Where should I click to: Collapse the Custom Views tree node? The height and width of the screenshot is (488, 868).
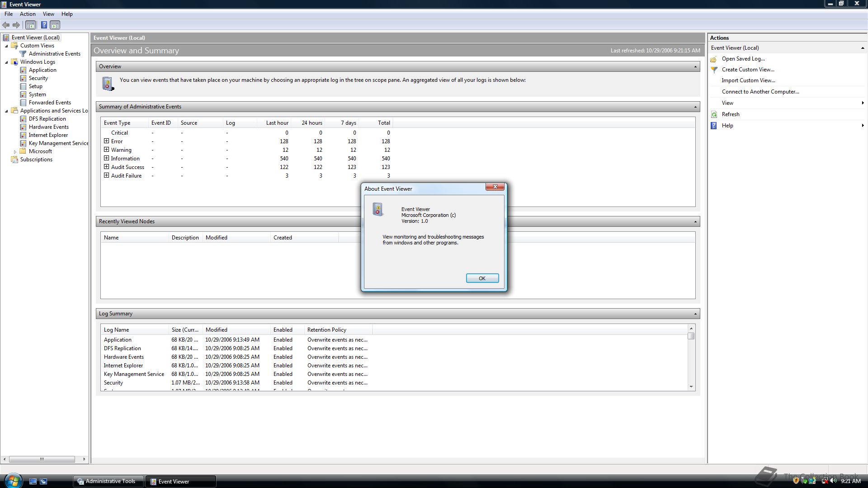[6, 46]
